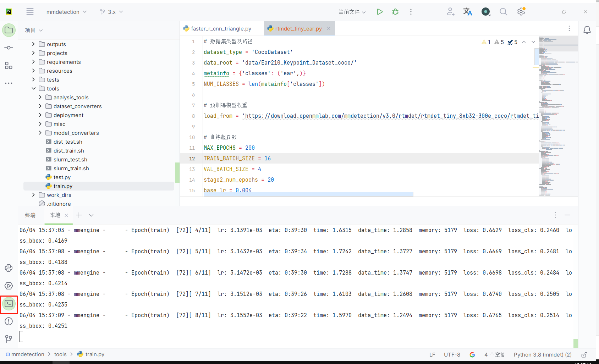
Task: Open the 3.x branch dropdown
Action: click(x=111, y=12)
